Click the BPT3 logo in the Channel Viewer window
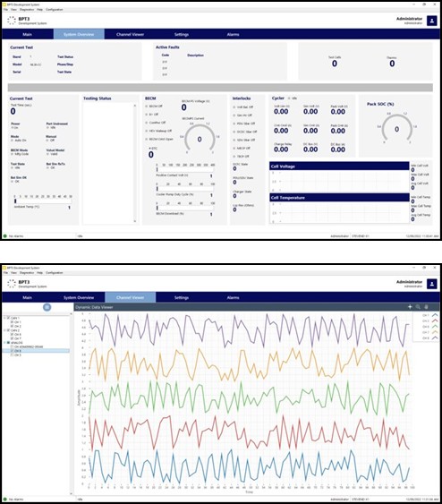 point(12,284)
